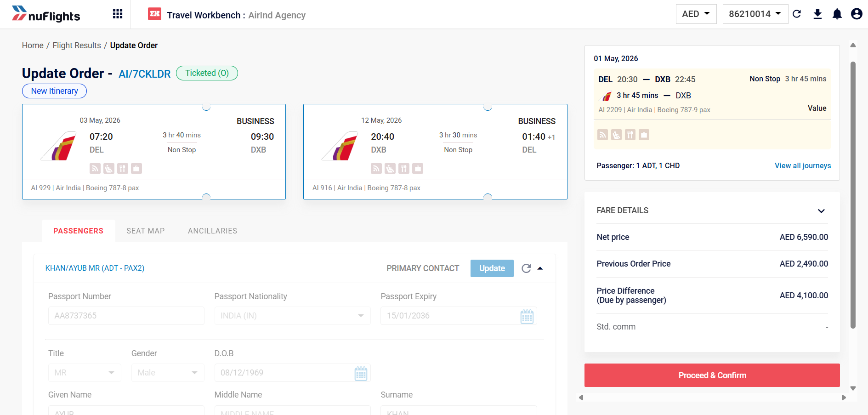This screenshot has width=868, height=415.
Task: Click the Net price AED 6,590.00 value
Action: pyautogui.click(x=804, y=237)
